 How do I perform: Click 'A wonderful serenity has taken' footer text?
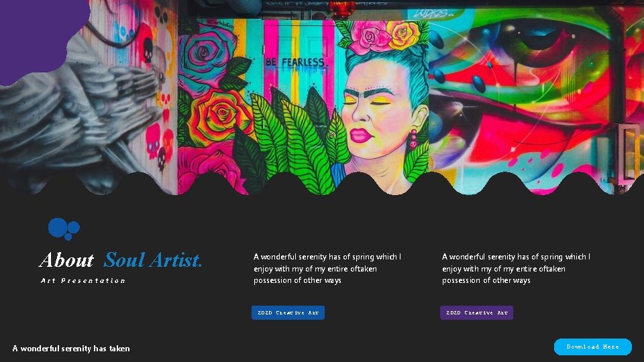(x=71, y=349)
